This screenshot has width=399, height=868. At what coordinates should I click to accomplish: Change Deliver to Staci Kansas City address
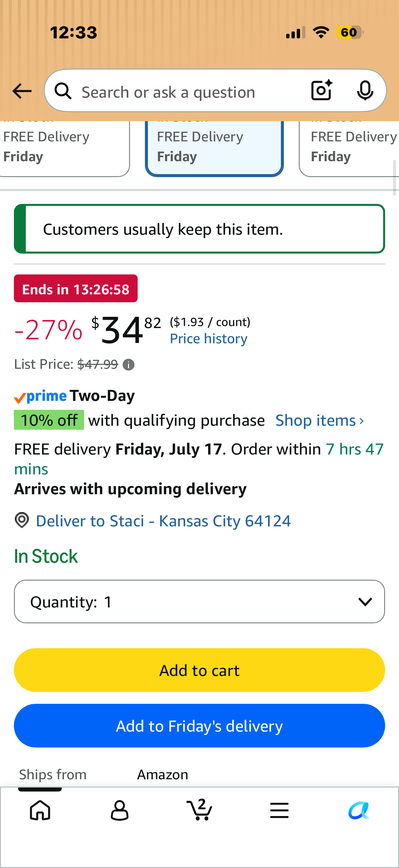[163, 521]
